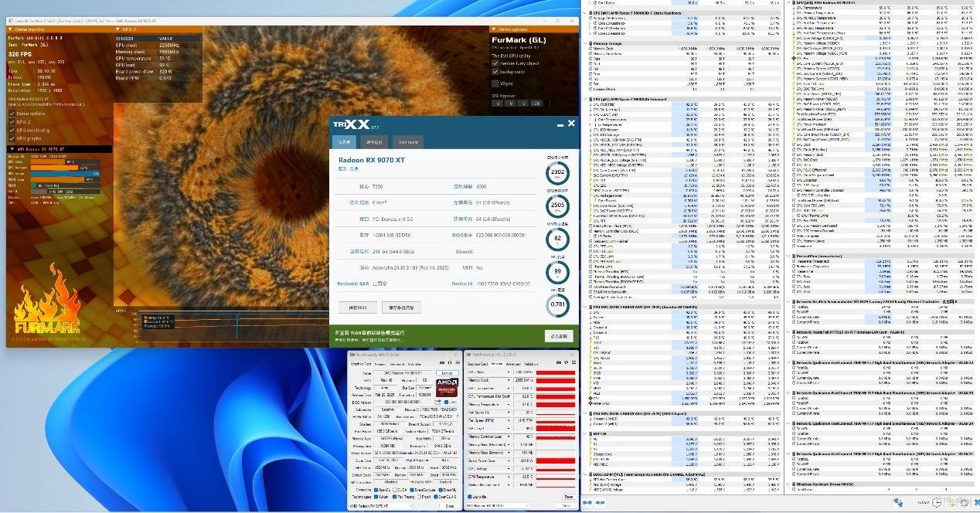Click the Board Power Draw red graph bar

(556, 461)
